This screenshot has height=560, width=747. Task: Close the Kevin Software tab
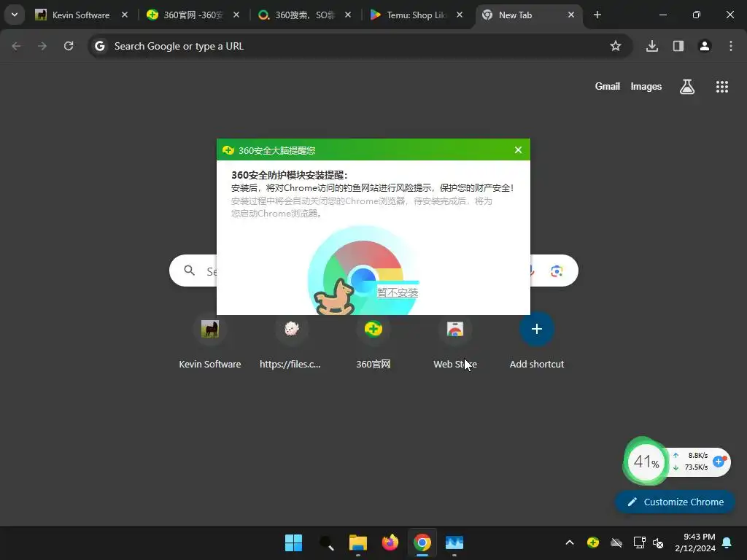124,15
